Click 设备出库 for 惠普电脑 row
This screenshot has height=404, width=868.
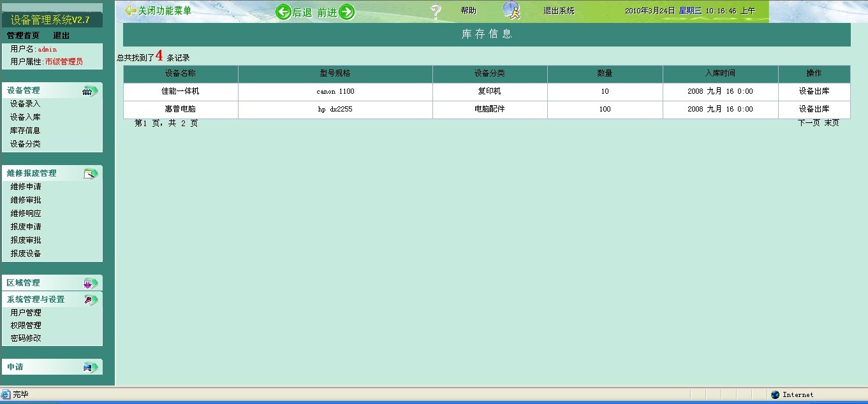[814, 110]
